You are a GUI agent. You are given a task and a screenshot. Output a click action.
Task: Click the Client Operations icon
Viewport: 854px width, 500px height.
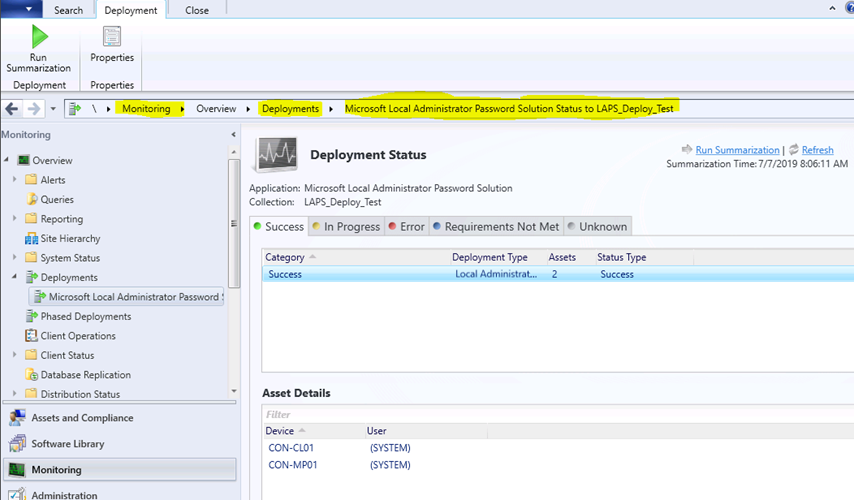[x=31, y=336]
